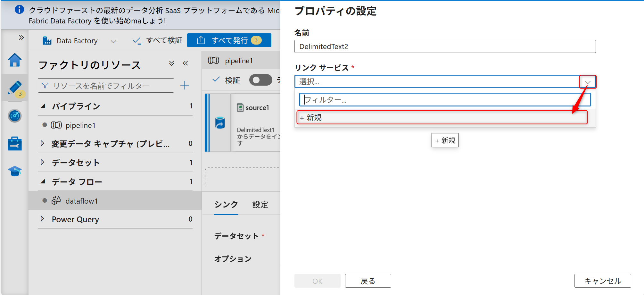
Task: Switch to the 設定 tab
Action: pos(260,204)
